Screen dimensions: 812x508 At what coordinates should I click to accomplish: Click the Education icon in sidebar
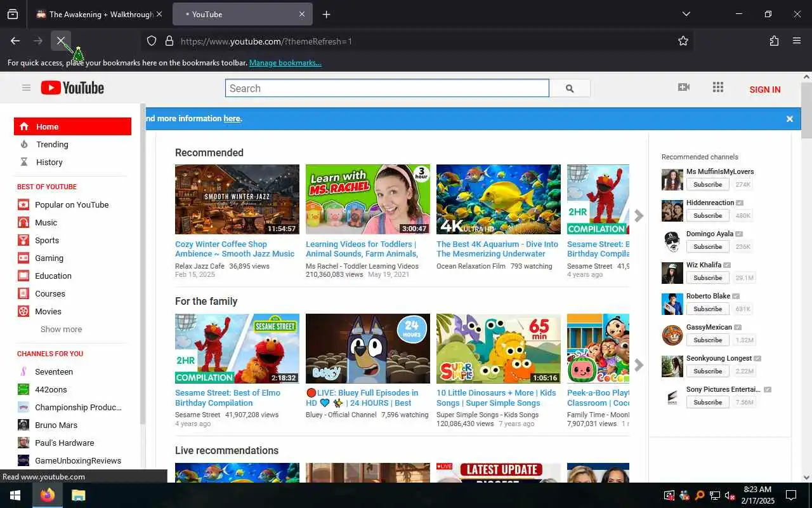tap(23, 276)
